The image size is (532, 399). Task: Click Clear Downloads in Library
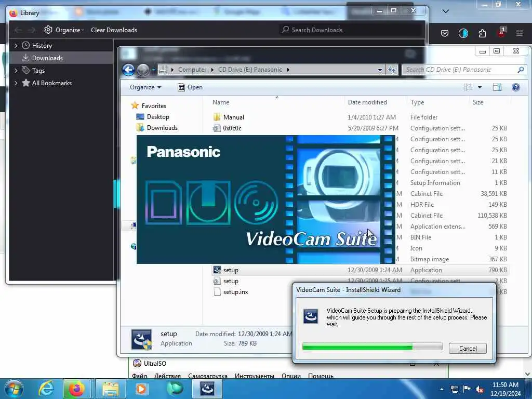click(114, 30)
